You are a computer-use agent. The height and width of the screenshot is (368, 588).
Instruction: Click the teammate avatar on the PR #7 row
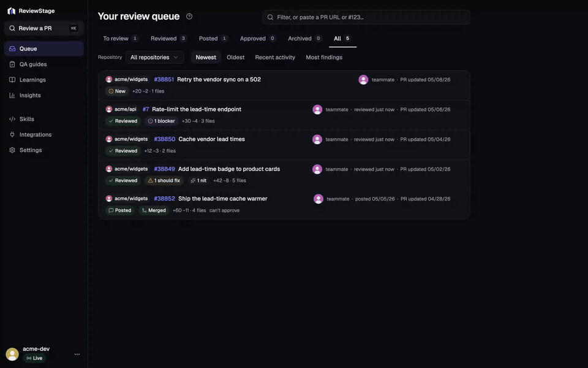click(x=317, y=110)
